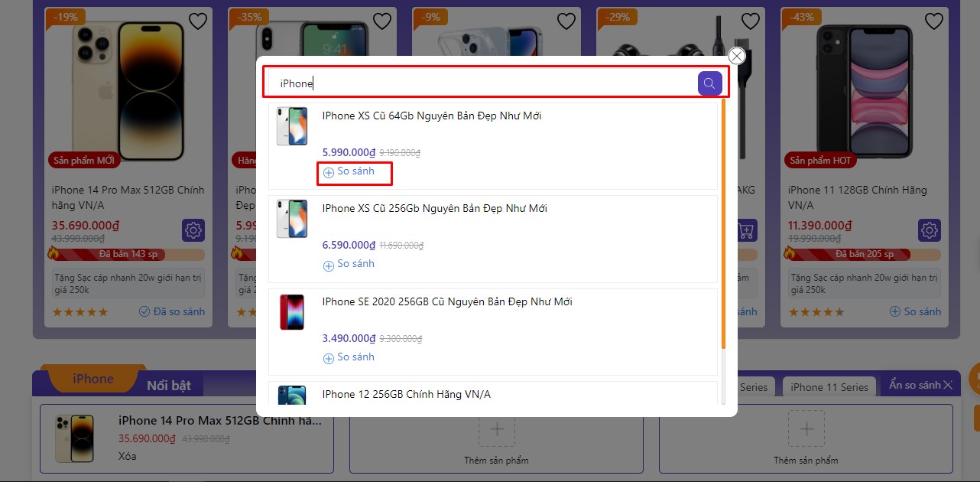Close the compare search popup with X
Screen dimensions: 980x482
click(x=736, y=56)
